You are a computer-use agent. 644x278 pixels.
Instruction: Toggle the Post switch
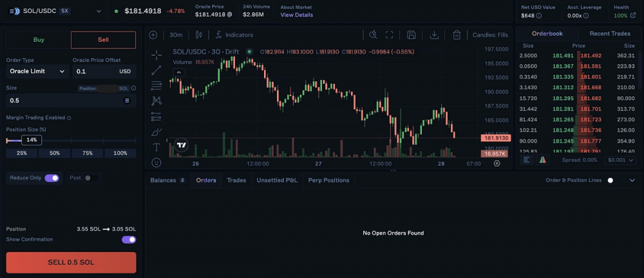[x=90, y=177]
